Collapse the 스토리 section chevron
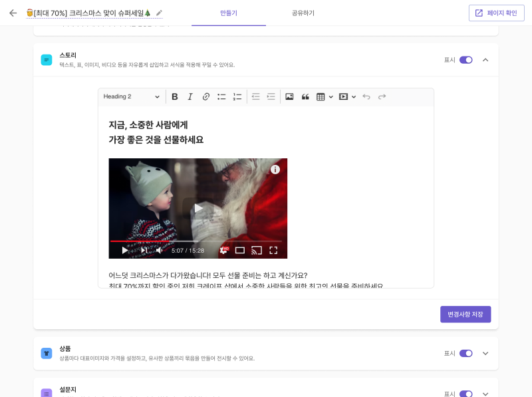The width and height of the screenshot is (532, 397). [485, 60]
